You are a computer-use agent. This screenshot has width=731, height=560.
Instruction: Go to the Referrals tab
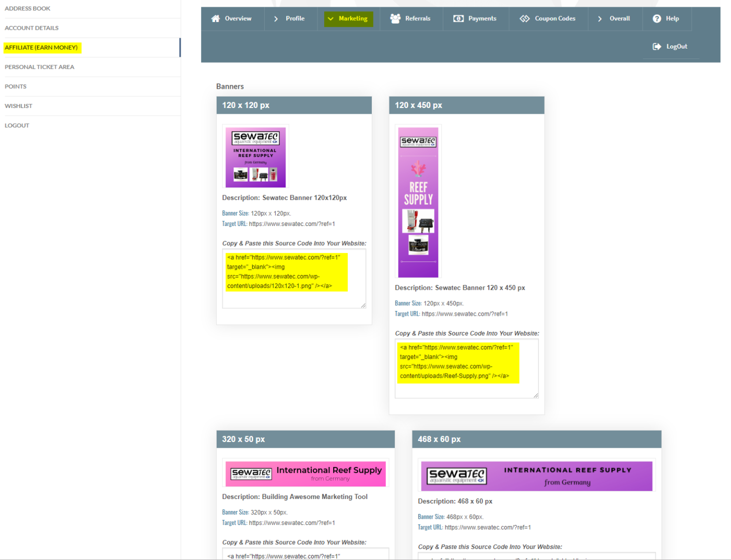410,18
